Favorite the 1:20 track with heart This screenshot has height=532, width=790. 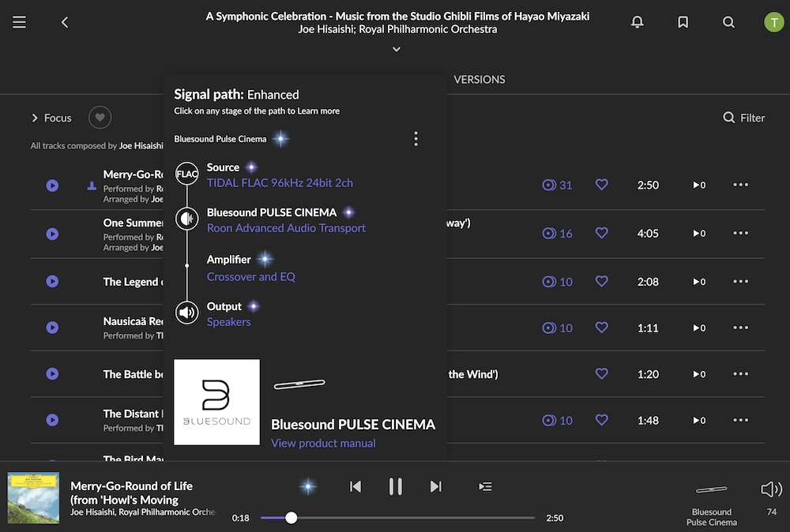[602, 374]
